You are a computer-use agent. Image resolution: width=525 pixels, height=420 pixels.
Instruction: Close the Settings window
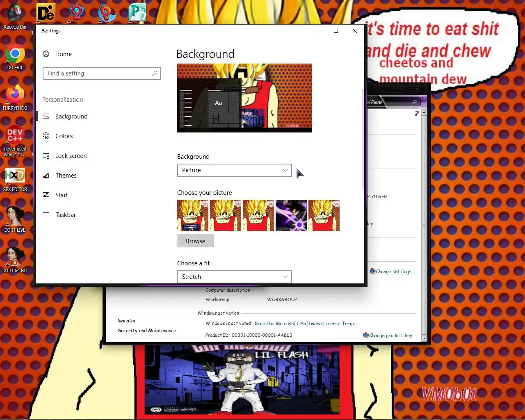click(355, 31)
